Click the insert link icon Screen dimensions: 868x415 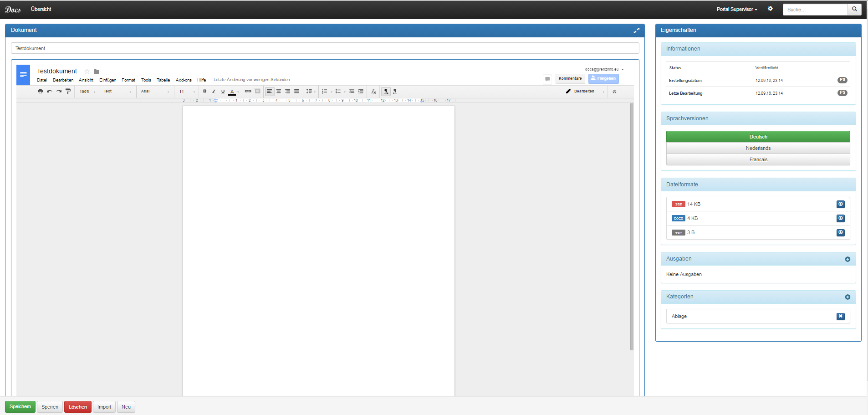click(x=248, y=92)
